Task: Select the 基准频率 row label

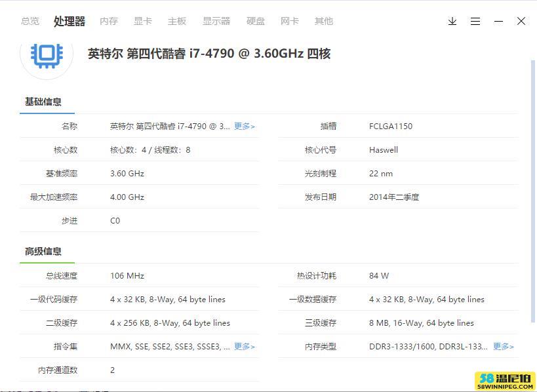Action: click(62, 174)
